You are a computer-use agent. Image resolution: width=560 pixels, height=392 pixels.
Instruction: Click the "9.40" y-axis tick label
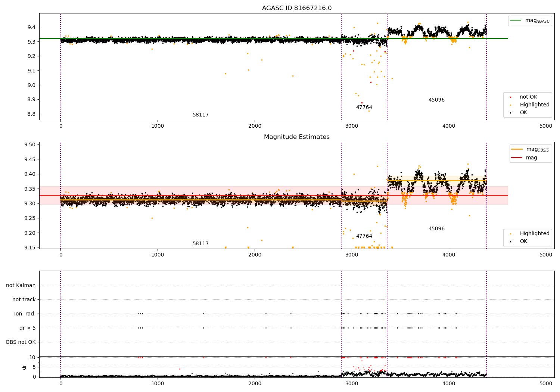(30, 174)
